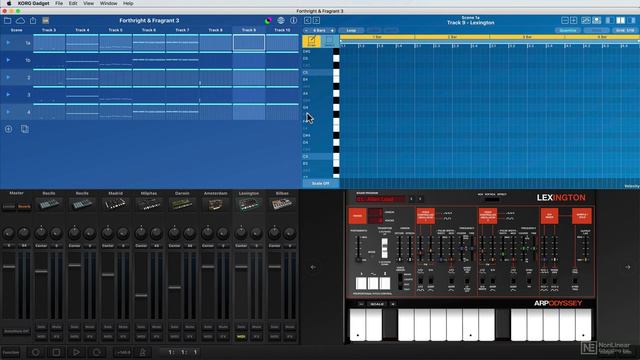Add a new scene with plus icon
This screenshot has height=360, width=640.
(x=8, y=129)
